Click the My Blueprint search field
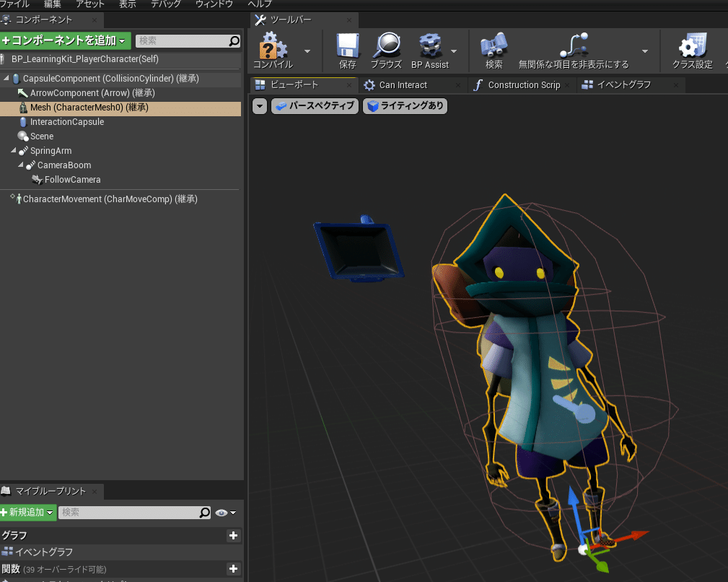 pyautogui.click(x=128, y=513)
